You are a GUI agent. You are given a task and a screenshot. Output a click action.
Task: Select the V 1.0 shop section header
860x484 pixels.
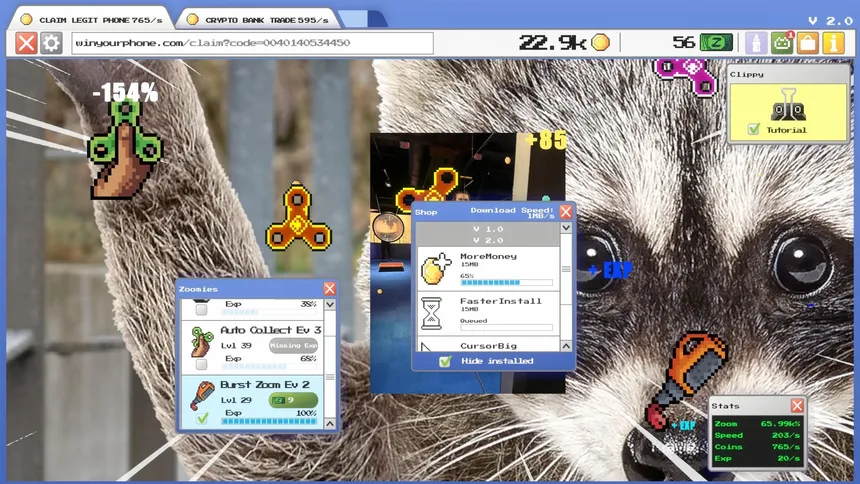pyautogui.click(x=488, y=229)
